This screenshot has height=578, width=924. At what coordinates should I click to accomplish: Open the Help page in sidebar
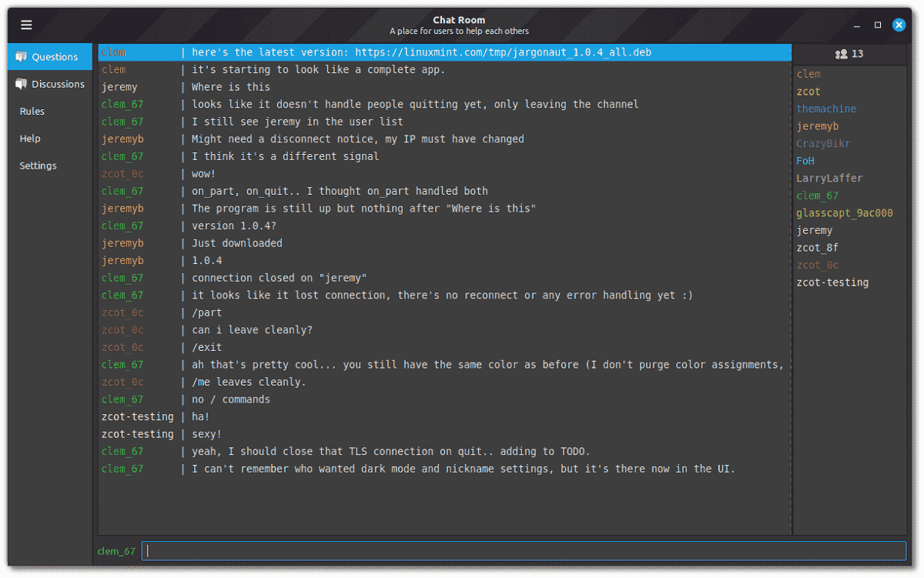30,139
